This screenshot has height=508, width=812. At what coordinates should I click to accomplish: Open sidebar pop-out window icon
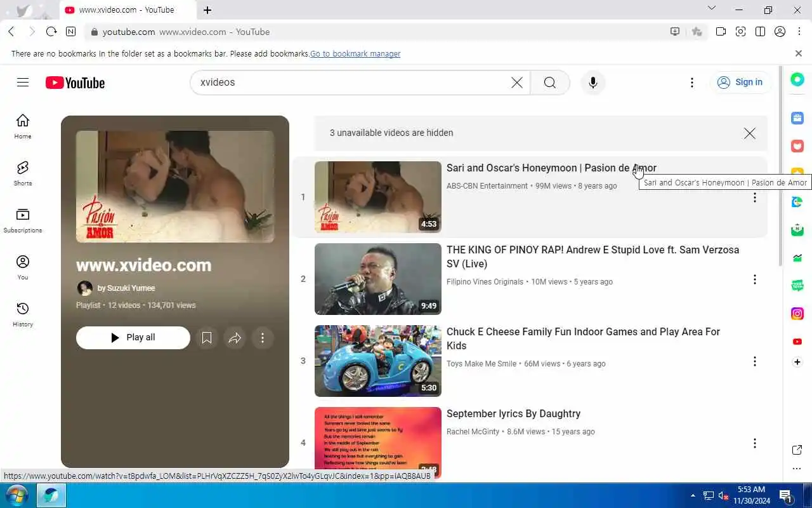click(x=797, y=450)
